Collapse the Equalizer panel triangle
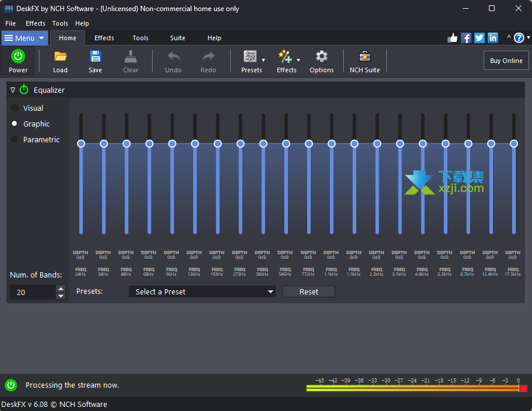 pos(13,90)
